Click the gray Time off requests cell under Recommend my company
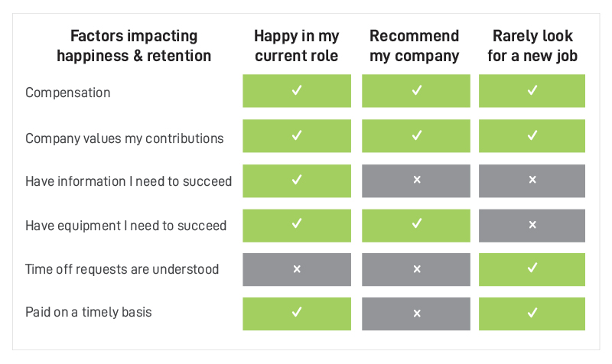Screen dimensions: 612x364 tap(416, 270)
